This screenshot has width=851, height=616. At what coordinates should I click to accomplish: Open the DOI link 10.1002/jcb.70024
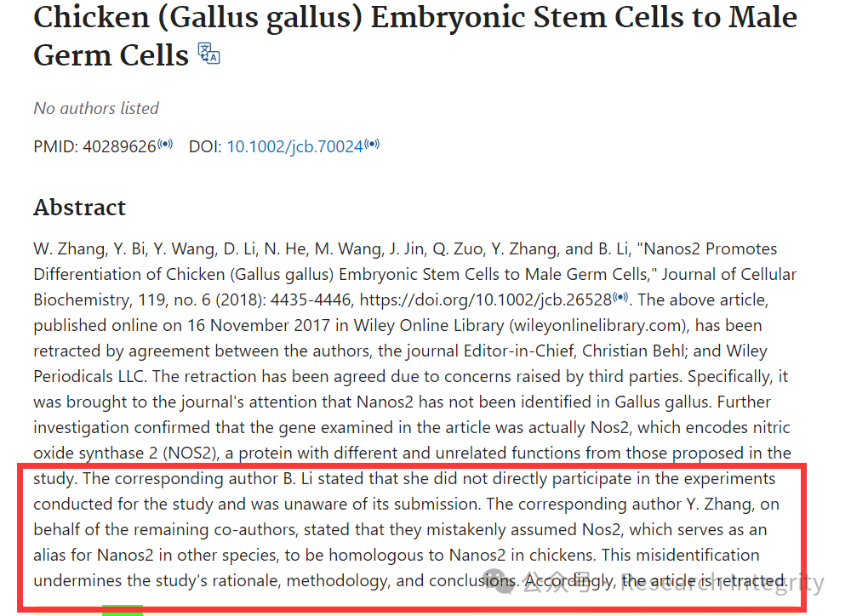(x=294, y=146)
